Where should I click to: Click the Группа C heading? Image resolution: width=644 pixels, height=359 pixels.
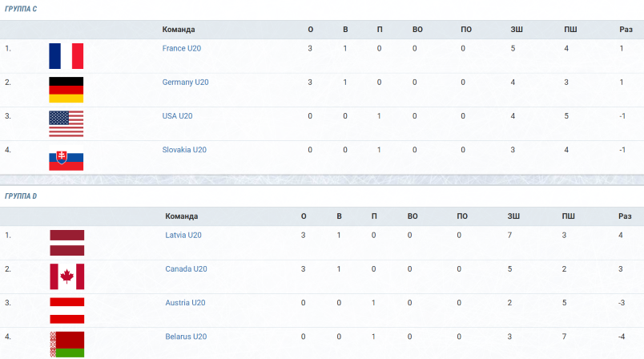pos(21,9)
